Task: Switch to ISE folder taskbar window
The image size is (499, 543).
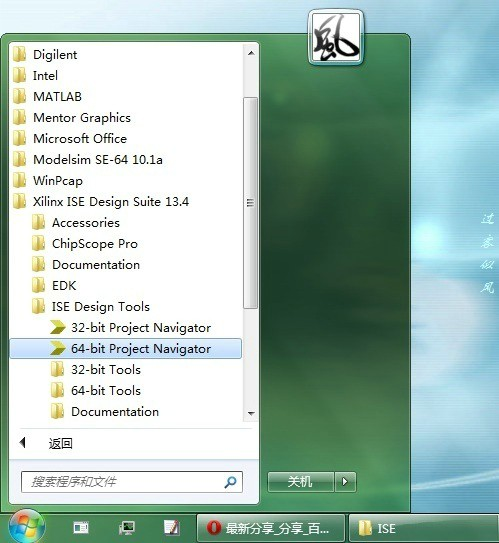Action: coord(424,528)
